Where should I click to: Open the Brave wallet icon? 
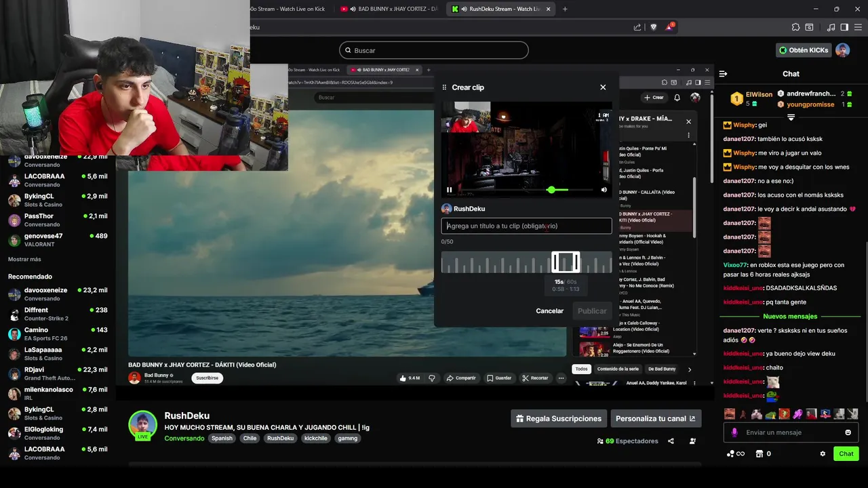(x=809, y=27)
